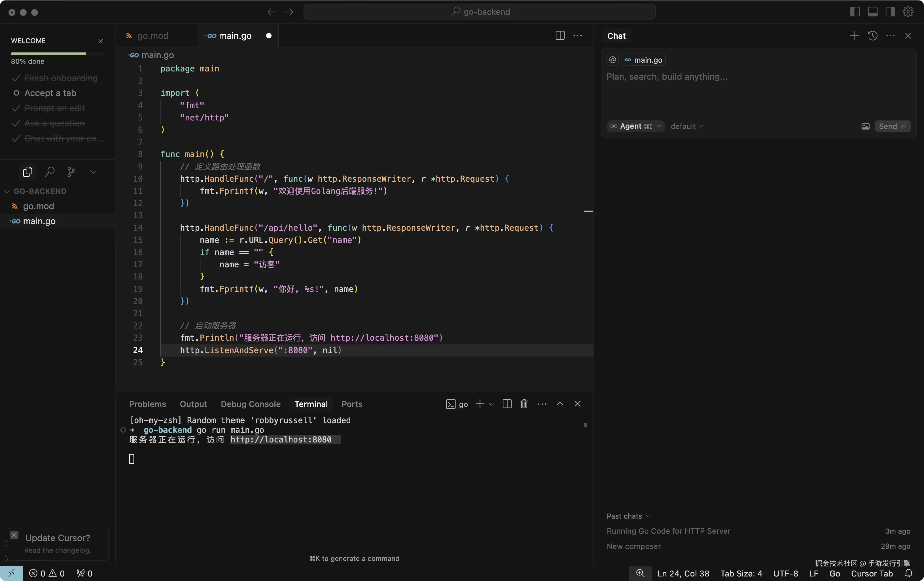Toggle the secondary sidebar layout button

(890, 12)
